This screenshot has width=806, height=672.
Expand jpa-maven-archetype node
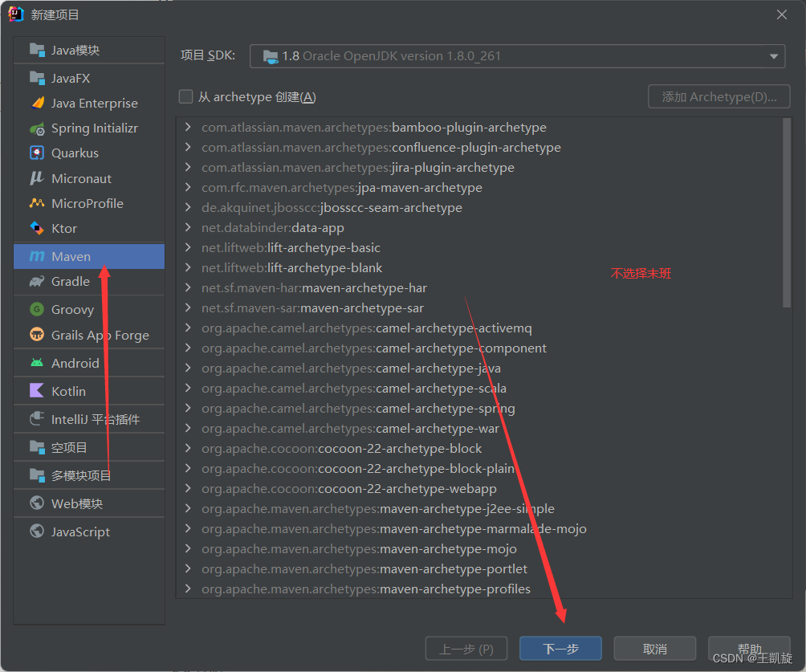[188, 187]
